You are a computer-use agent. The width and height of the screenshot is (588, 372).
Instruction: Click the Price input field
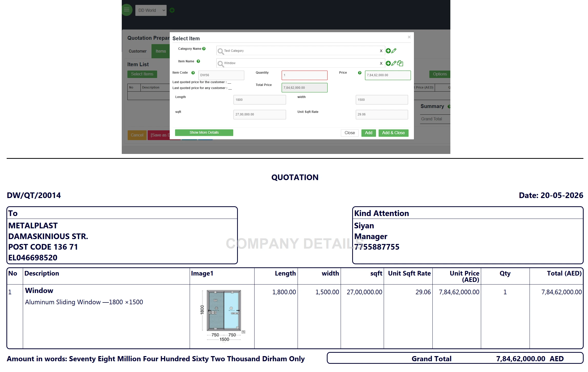click(x=388, y=75)
